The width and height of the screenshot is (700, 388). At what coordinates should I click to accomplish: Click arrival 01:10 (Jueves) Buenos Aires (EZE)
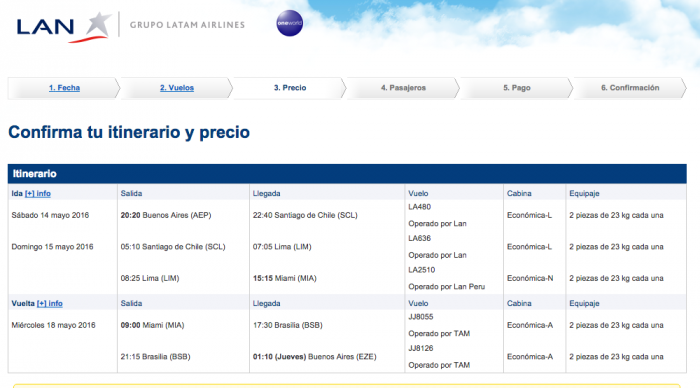coord(314,357)
